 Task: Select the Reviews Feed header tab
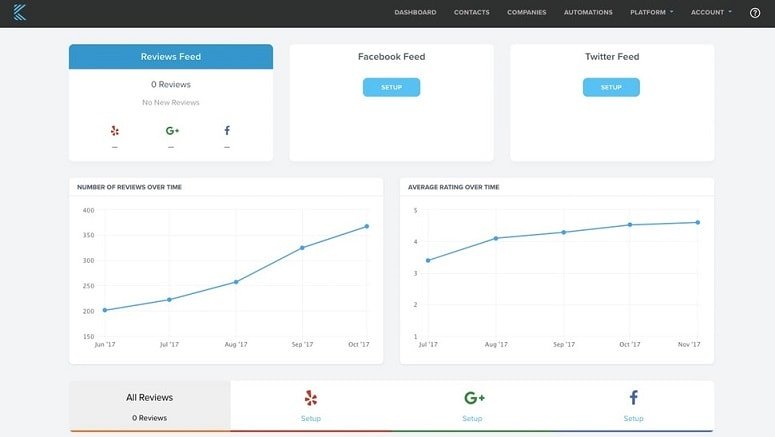(x=171, y=56)
